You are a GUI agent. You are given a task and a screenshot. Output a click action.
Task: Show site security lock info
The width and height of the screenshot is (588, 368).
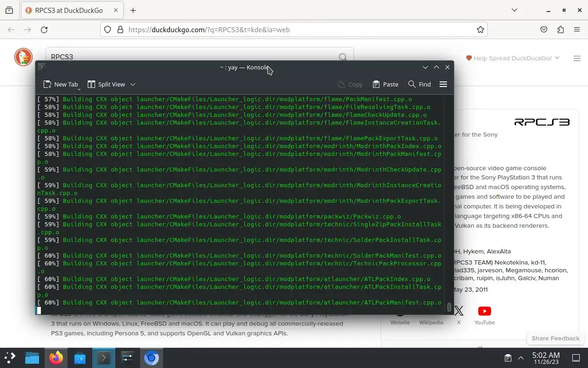point(120,29)
